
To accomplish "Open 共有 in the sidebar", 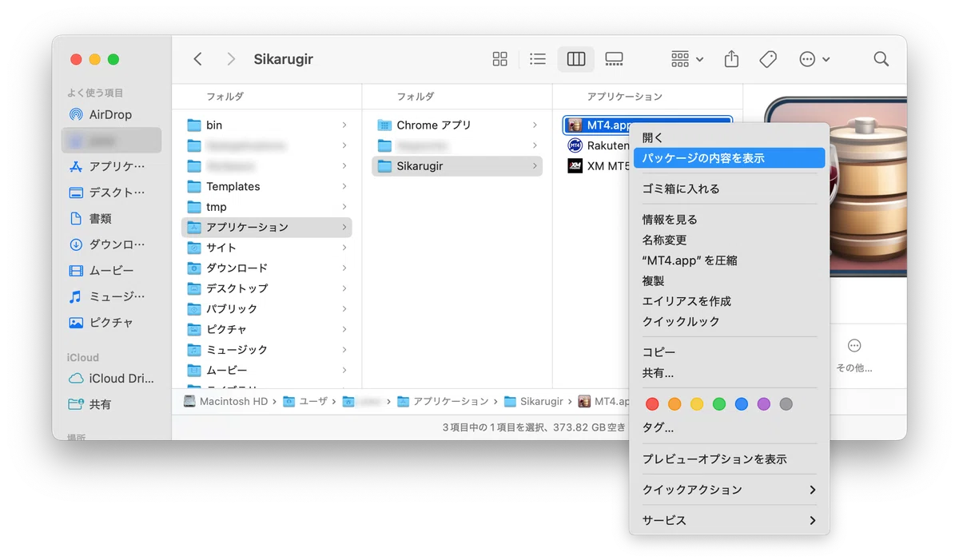I will click(x=111, y=405).
